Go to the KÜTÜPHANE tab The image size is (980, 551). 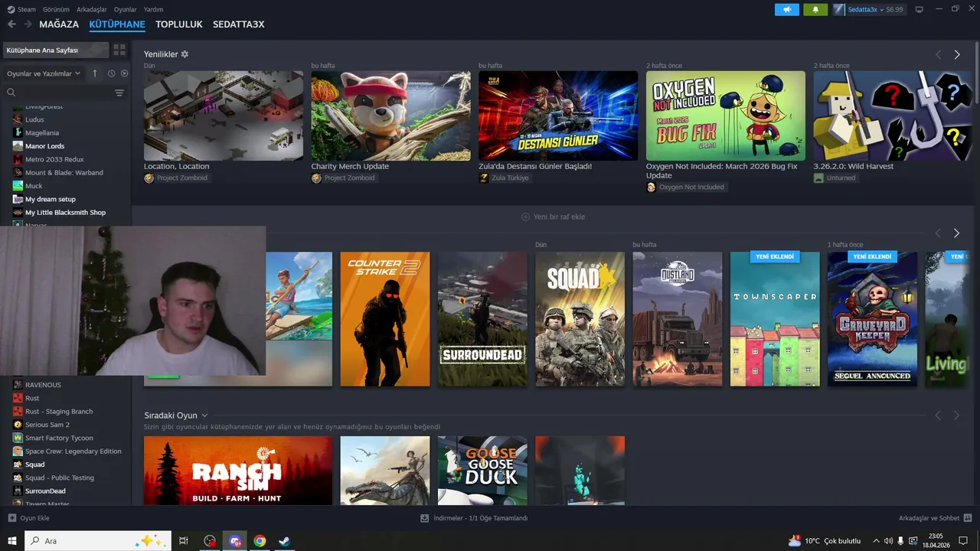(117, 24)
